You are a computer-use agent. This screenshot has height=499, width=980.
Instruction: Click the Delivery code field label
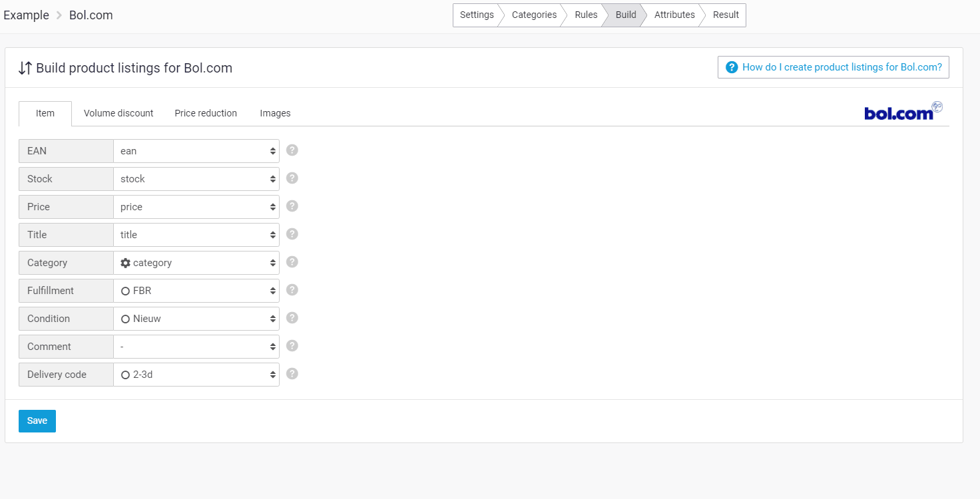pyautogui.click(x=66, y=375)
